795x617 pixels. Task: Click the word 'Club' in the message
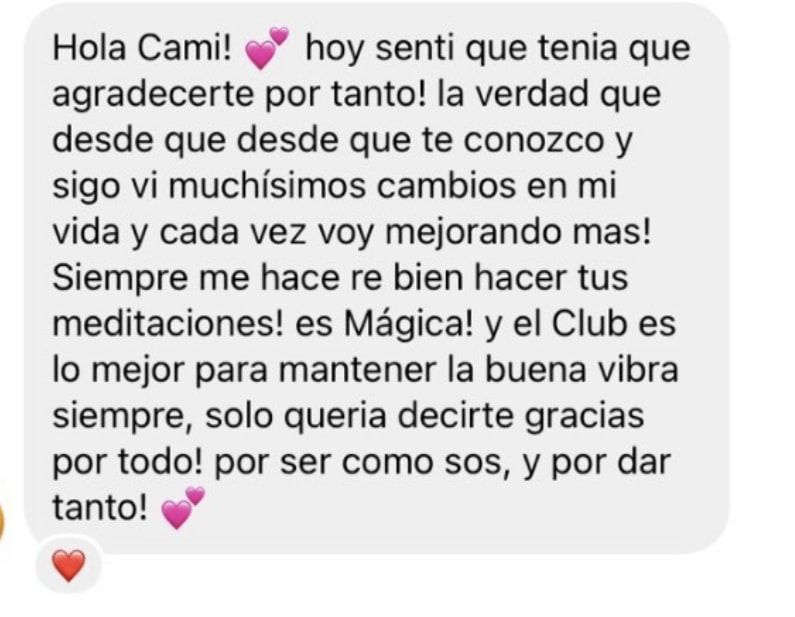(x=589, y=323)
